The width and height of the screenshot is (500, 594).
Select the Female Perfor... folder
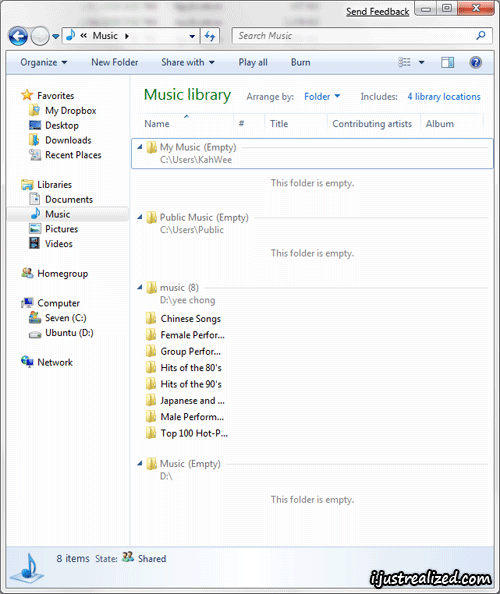[185, 335]
